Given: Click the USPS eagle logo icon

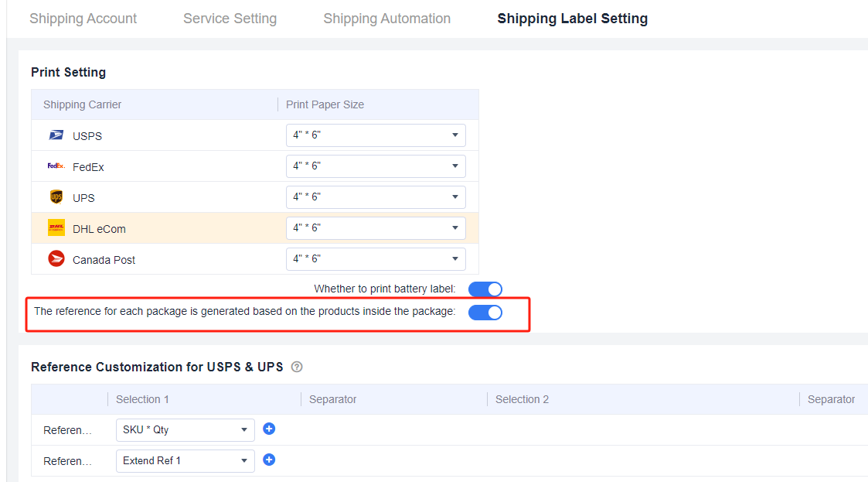Looking at the screenshot, I should 56,135.
